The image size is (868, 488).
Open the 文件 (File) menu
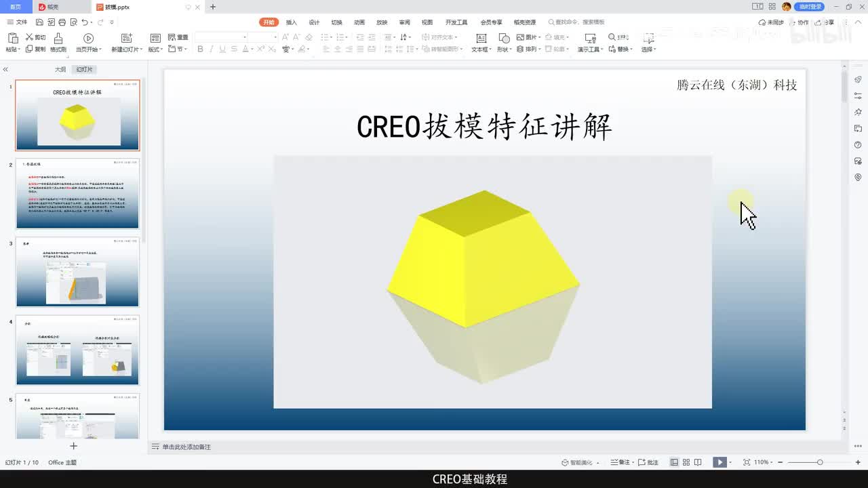18,22
